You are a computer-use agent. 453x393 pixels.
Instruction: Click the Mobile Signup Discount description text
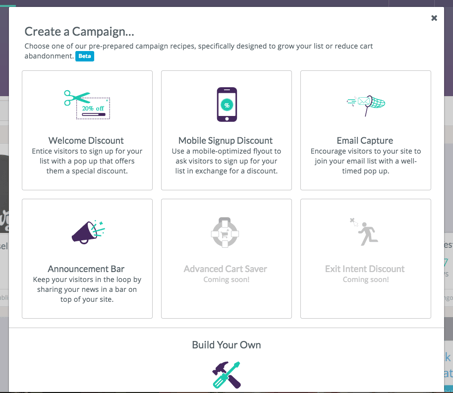coord(227,161)
